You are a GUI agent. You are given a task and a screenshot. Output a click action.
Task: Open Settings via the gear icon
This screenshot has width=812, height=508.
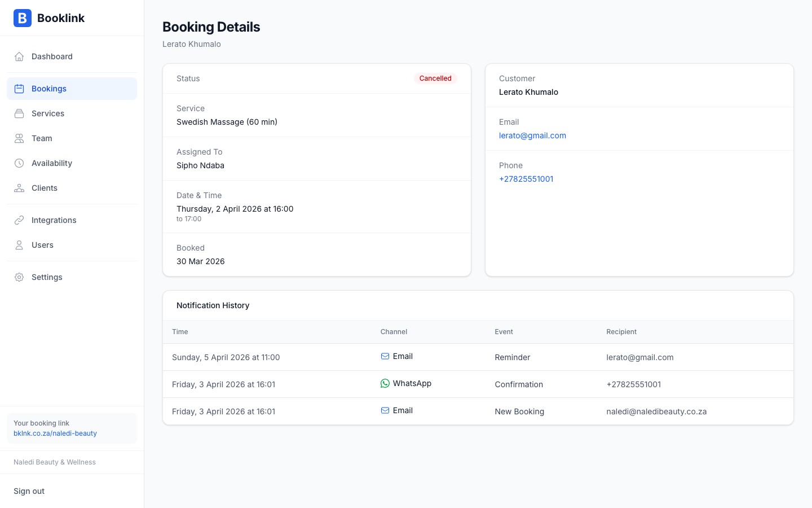point(19,277)
